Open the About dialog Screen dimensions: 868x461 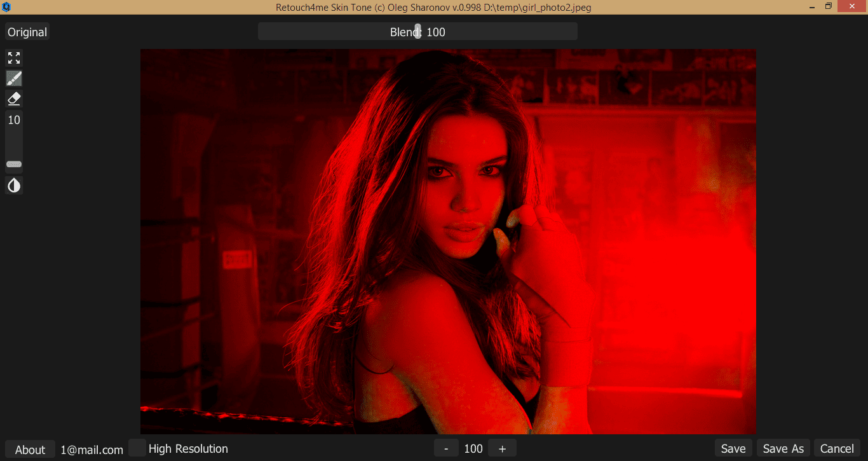click(x=30, y=449)
